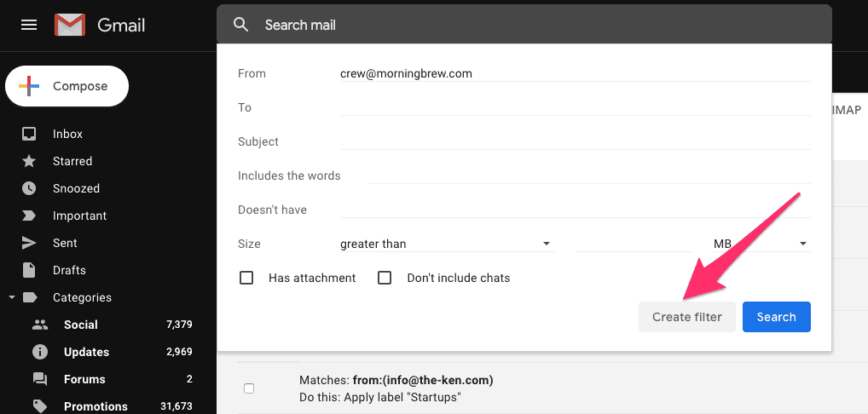Open the Inbox folder
The width and height of the screenshot is (868, 414).
67,135
